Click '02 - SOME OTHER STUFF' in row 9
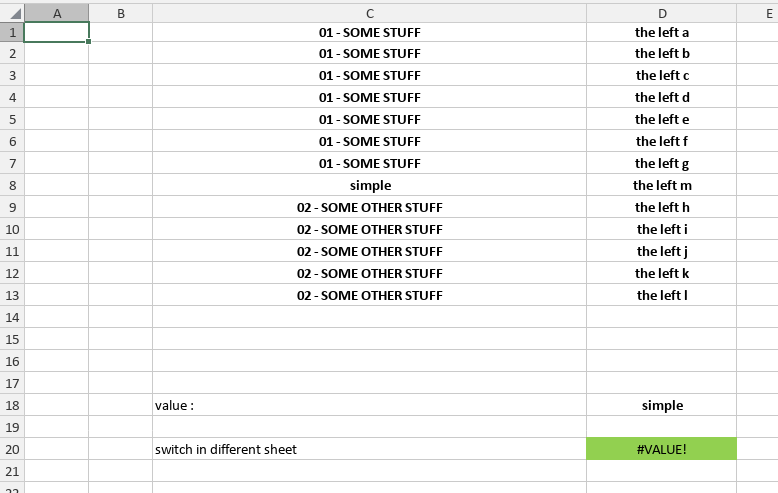This screenshot has height=493, width=778. 370,207
